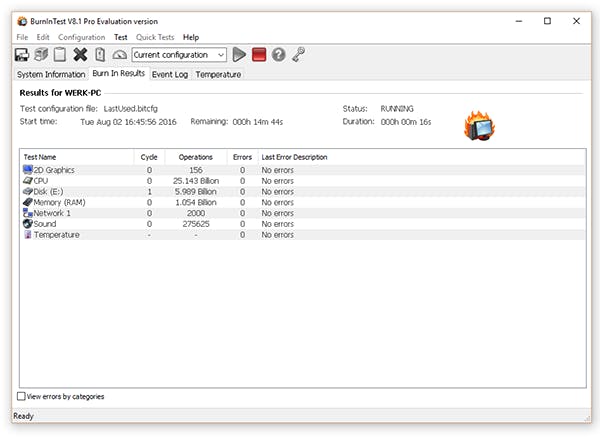Click the CPU row icon
This screenshot has width=600, height=437.
(x=28, y=180)
